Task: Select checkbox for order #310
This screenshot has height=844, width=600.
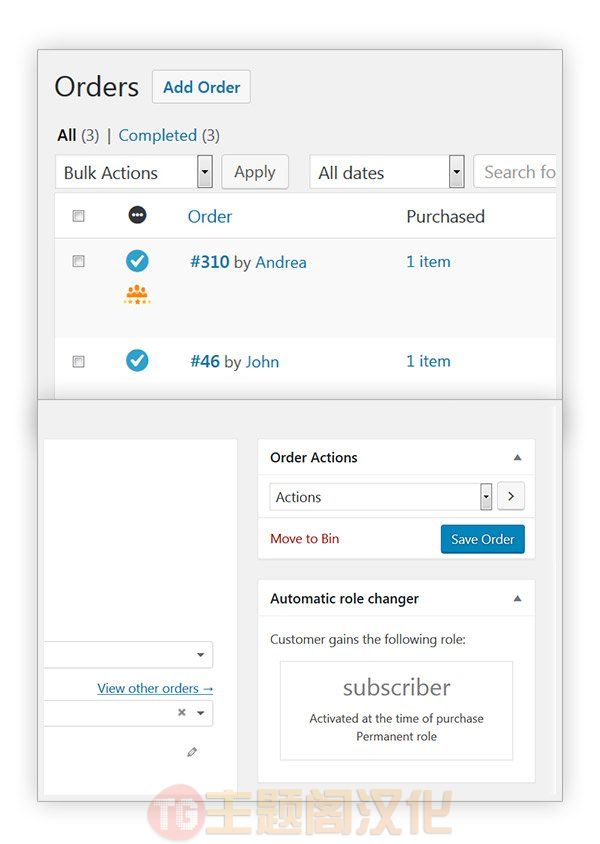Action: click(79, 261)
